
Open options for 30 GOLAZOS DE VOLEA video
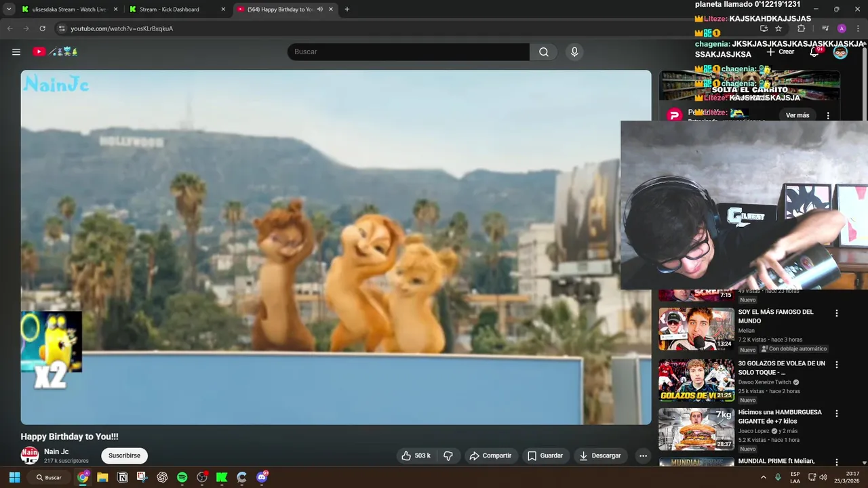pyautogui.click(x=836, y=365)
